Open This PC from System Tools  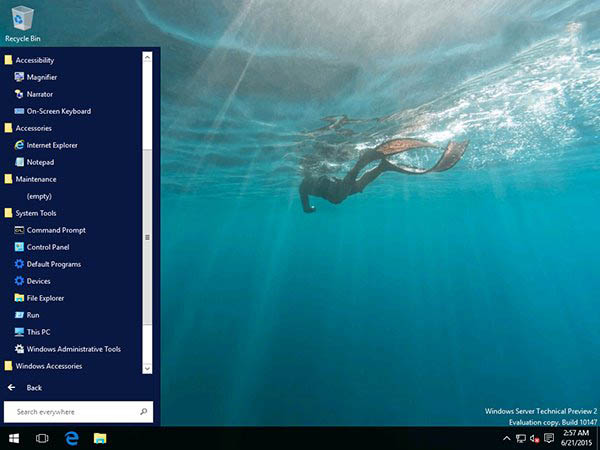pyautogui.click(x=32, y=332)
